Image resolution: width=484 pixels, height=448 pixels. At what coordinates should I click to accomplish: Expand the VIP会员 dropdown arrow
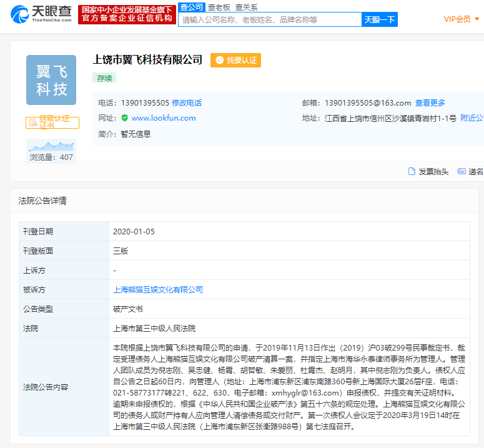coord(477,19)
